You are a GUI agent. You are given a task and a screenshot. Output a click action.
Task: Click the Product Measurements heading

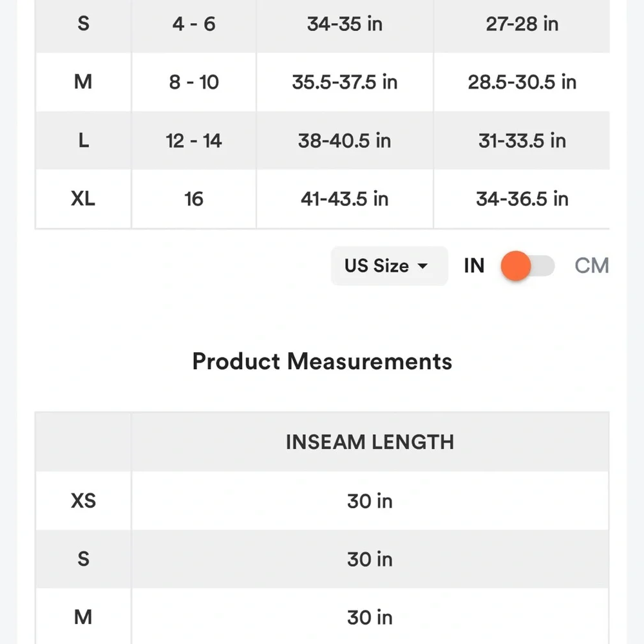coord(322,361)
